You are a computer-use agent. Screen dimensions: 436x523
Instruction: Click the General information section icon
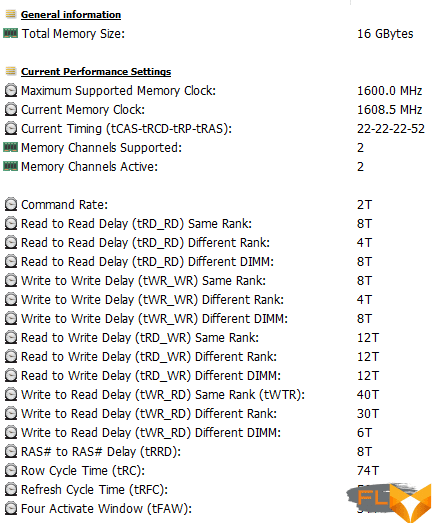point(11,14)
